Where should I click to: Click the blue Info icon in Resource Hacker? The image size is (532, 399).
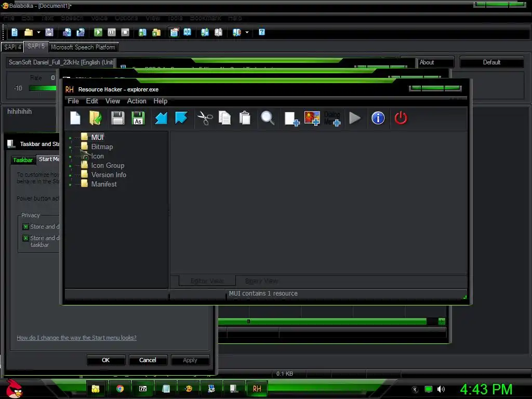(378, 118)
